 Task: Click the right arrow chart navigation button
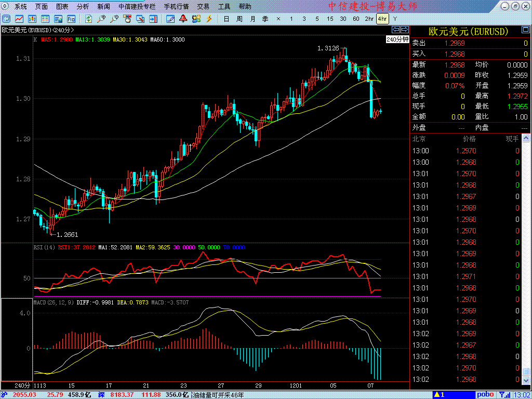[x=405, y=30]
